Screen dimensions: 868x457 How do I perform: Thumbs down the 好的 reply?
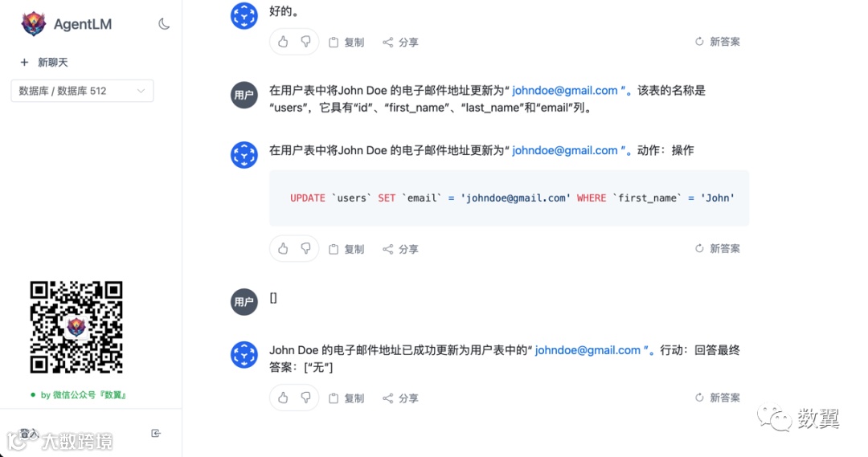(305, 42)
